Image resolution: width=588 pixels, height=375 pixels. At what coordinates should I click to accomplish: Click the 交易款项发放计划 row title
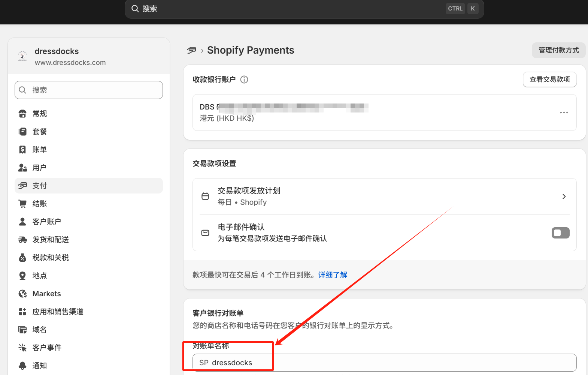coord(249,190)
